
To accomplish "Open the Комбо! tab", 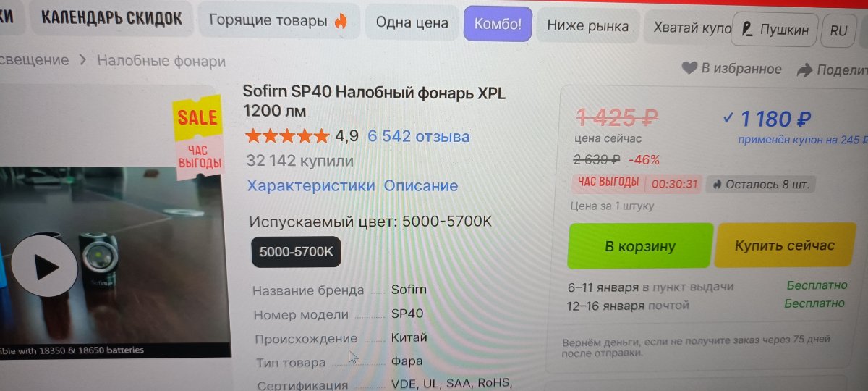I will (x=498, y=25).
